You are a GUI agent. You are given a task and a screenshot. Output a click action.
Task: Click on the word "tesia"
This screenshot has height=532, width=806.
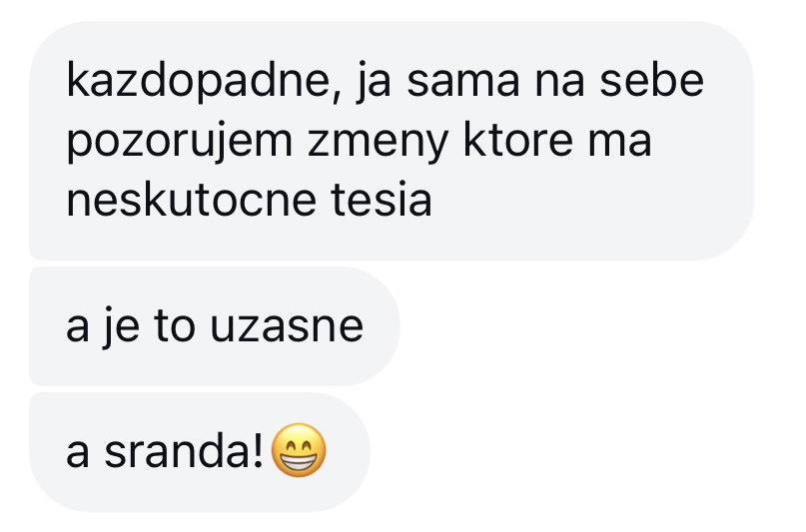click(381, 200)
